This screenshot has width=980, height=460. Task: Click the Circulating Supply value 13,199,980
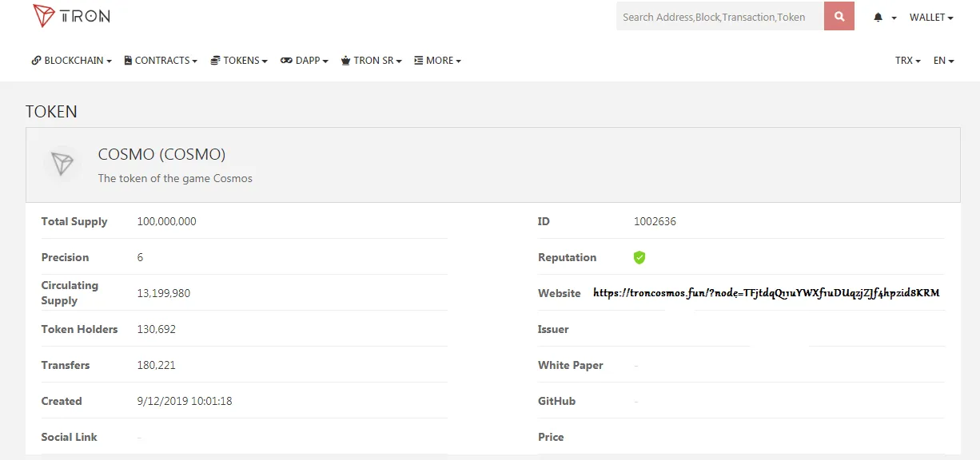164,293
